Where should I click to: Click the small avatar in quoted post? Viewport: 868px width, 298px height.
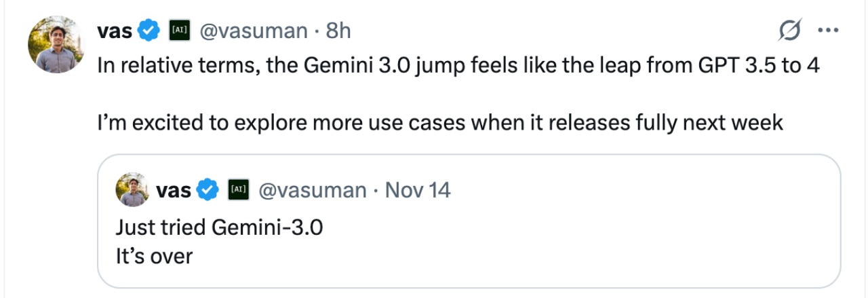tap(133, 190)
